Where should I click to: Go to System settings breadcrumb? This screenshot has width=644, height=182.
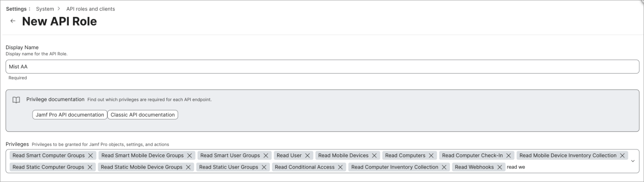tap(45, 9)
